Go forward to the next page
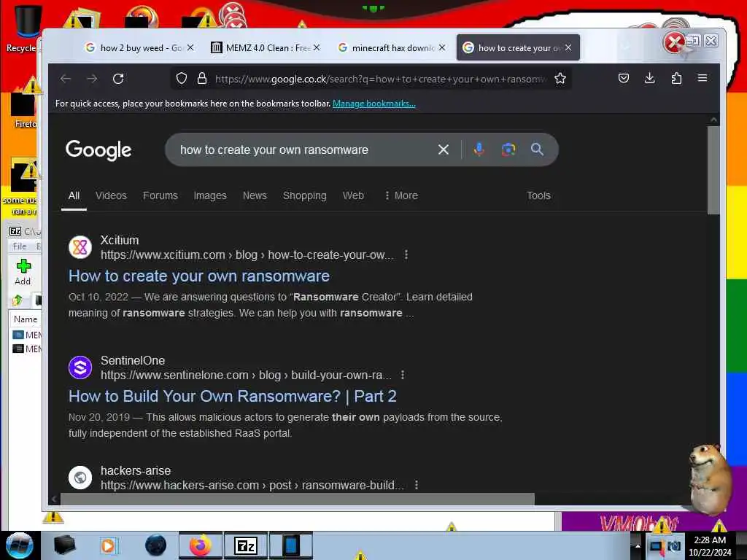 [92, 79]
